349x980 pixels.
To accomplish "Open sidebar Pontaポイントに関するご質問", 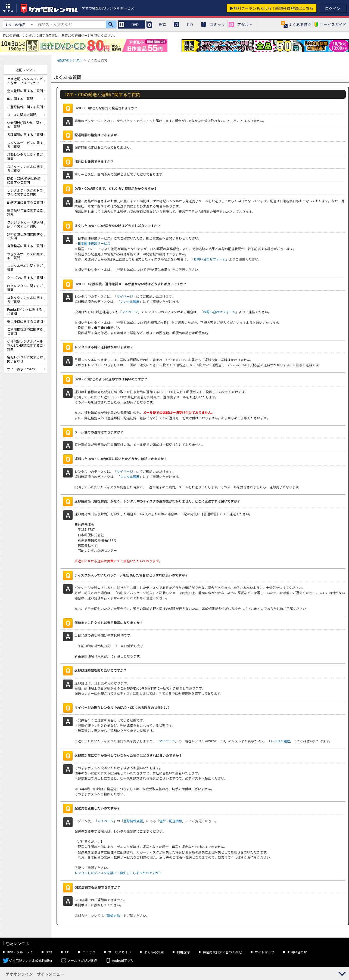I will click(26, 312).
